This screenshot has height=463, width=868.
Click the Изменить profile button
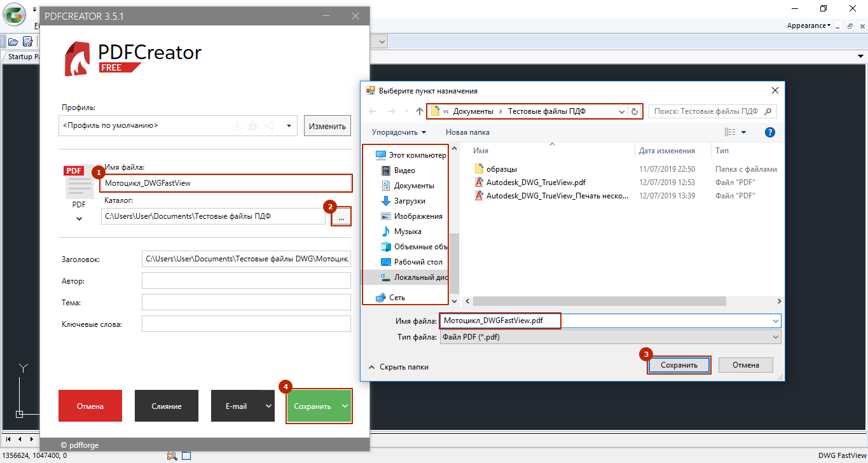pyautogui.click(x=327, y=126)
